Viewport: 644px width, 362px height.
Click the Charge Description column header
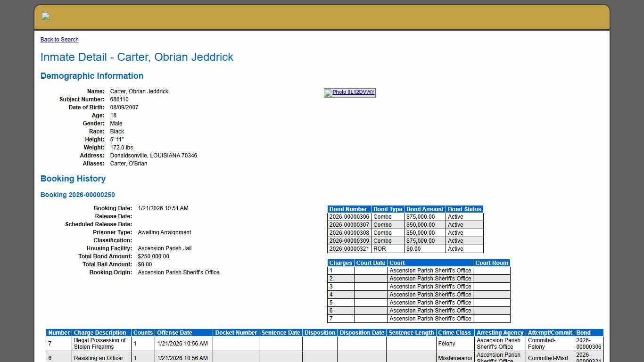point(100,333)
